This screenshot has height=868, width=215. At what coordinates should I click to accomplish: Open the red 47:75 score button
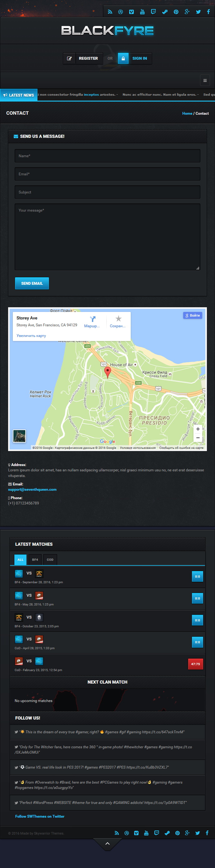(x=195, y=664)
